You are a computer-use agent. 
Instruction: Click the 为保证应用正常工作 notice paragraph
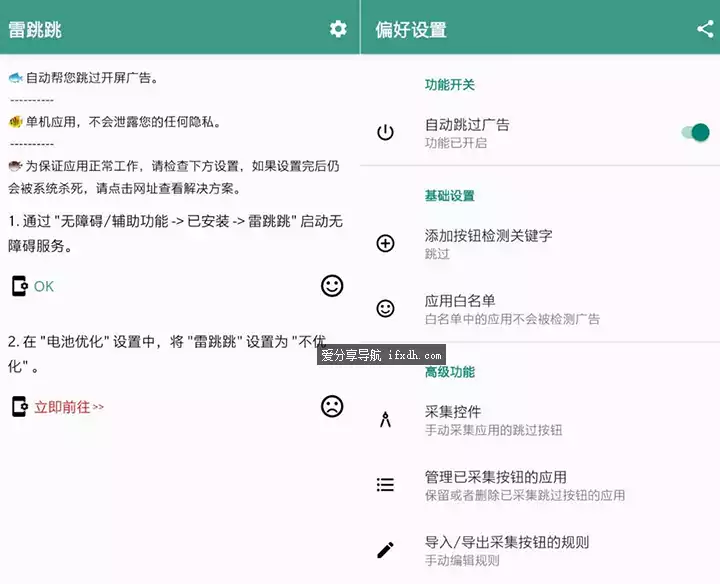point(174,177)
